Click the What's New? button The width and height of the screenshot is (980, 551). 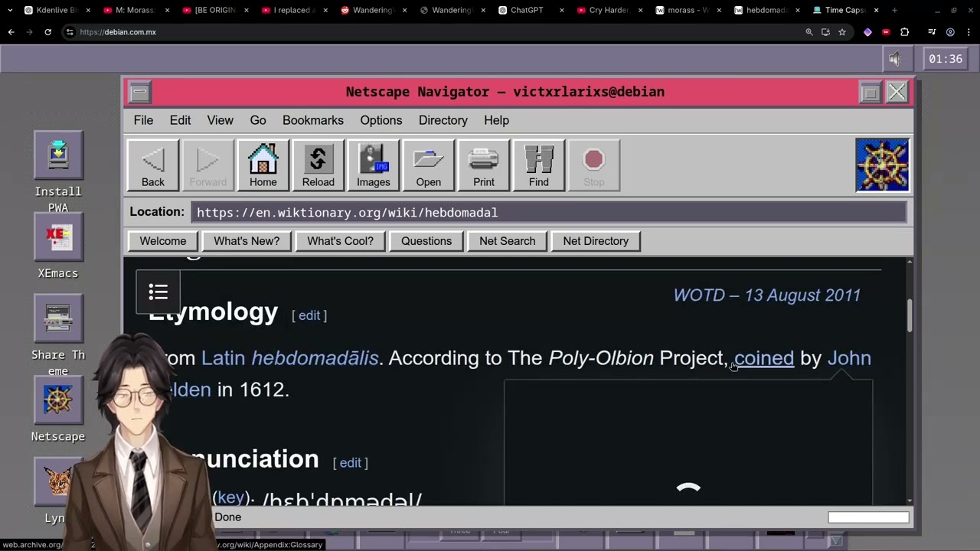(x=247, y=241)
